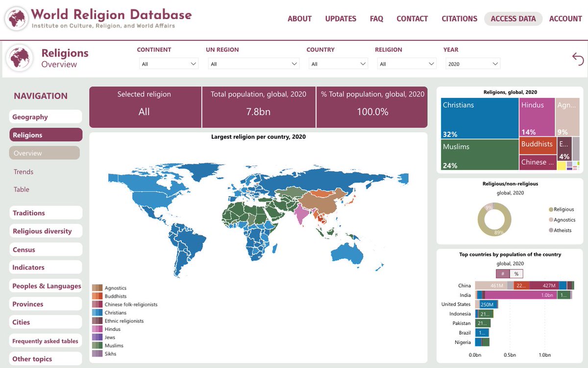Open the Indicators section
The height and width of the screenshot is (368, 588).
tap(46, 267)
